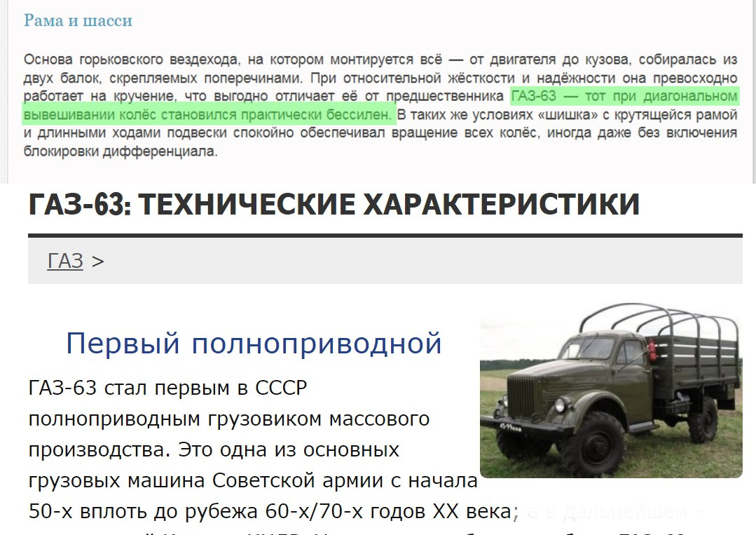Click the breadcrumb '>' separator after ГАЗ

tap(97, 262)
